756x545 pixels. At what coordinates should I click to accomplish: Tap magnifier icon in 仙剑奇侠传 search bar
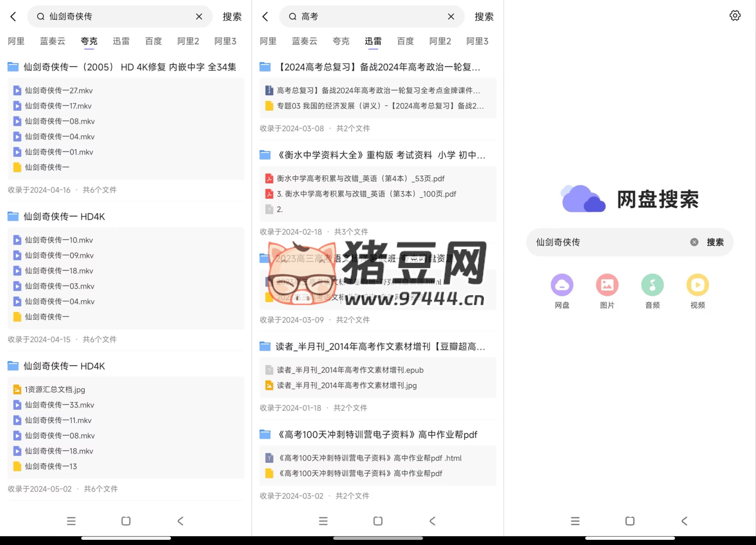pos(41,17)
